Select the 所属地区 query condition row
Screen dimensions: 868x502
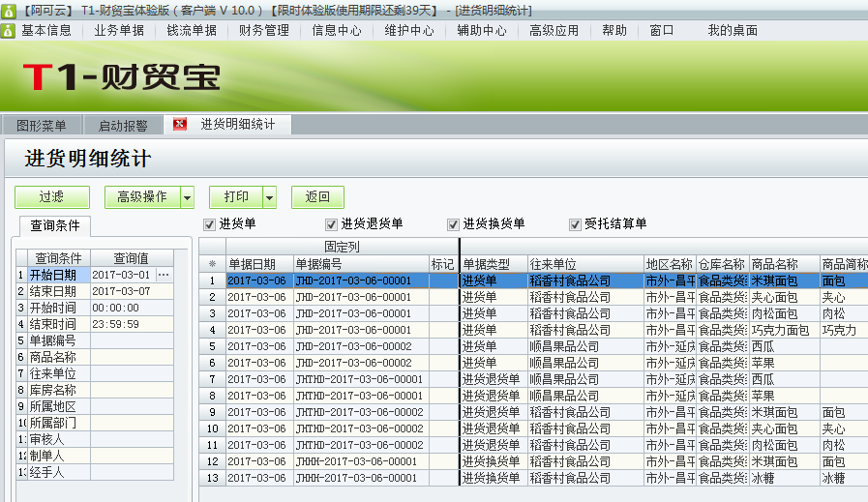(95, 406)
